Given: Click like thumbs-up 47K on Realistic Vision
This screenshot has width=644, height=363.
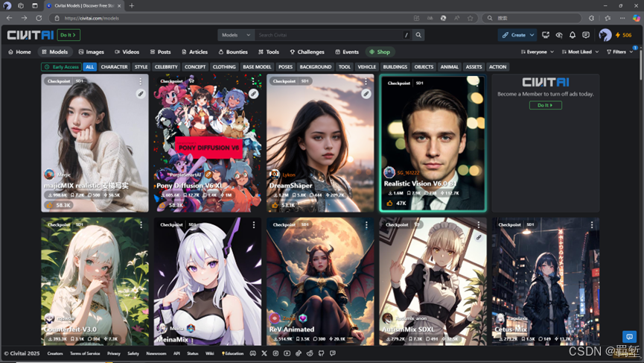Looking at the screenshot, I should (x=396, y=203).
